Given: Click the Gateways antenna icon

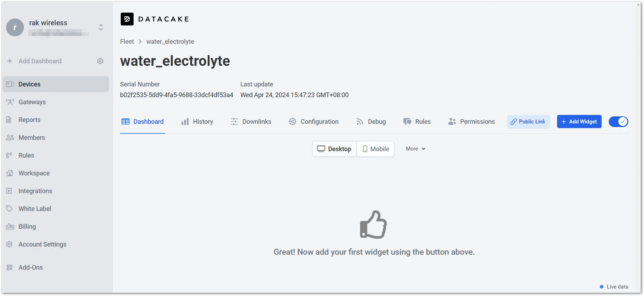Looking at the screenshot, I should click(x=10, y=102).
